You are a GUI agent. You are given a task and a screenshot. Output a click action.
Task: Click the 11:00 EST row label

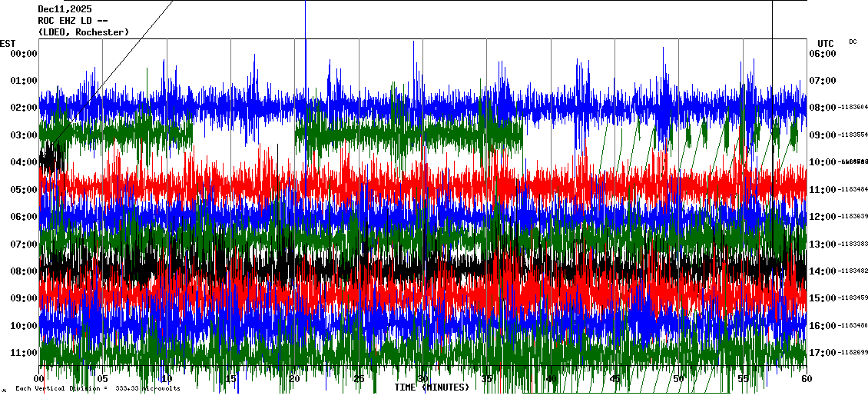pos(23,353)
